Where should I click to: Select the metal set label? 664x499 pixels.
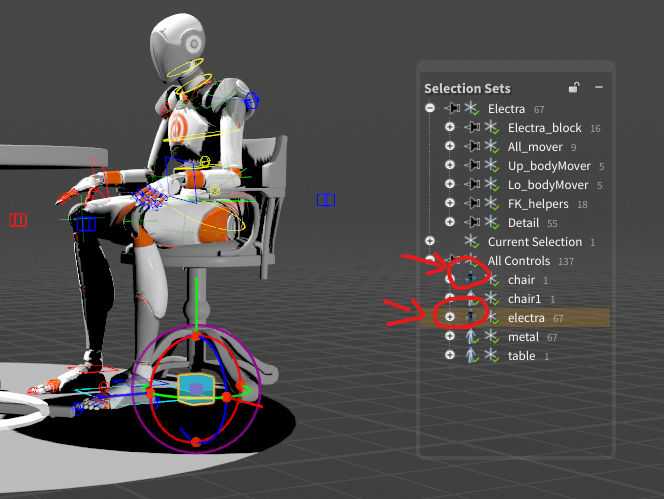coord(523,337)
